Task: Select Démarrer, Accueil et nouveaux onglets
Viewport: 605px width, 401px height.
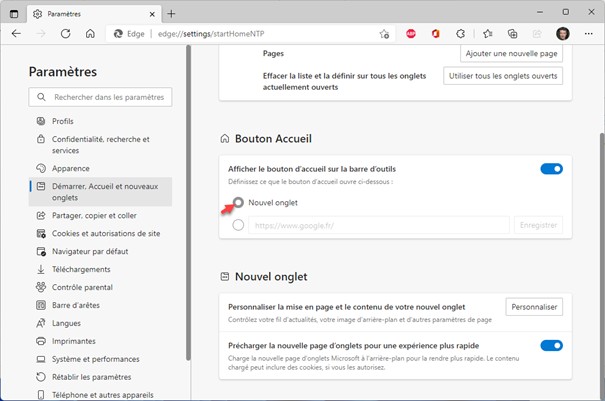Action: click(x=100, y=192)
